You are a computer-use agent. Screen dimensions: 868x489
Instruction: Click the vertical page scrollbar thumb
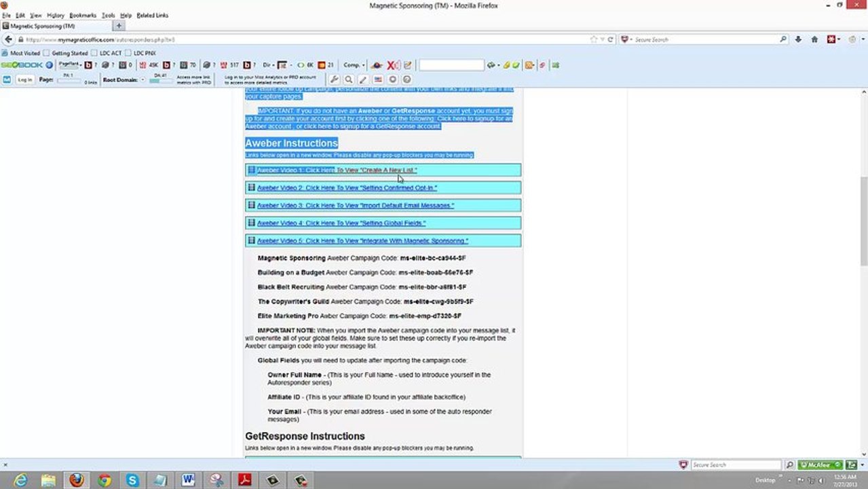(864, 220)
